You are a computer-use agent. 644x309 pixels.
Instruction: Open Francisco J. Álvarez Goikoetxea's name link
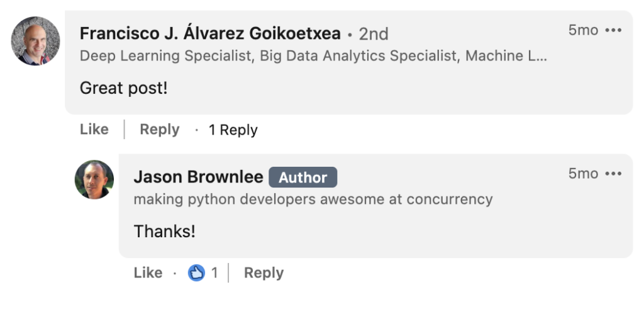pos(210,33)
